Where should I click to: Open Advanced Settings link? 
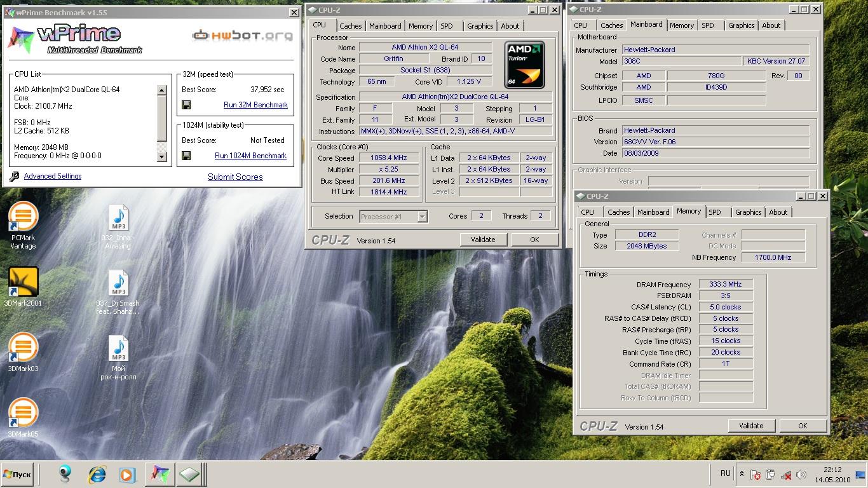tap(53, 176)
